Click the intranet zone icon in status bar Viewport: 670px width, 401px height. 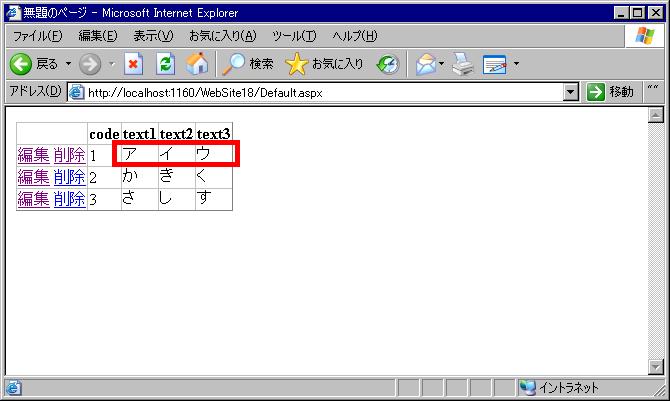[x=528, y=387]
